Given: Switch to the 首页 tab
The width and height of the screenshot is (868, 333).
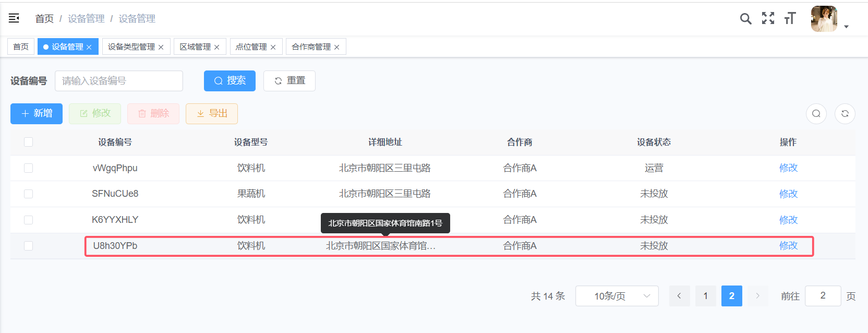Looking at the screenshot, I should click(21, 46).
